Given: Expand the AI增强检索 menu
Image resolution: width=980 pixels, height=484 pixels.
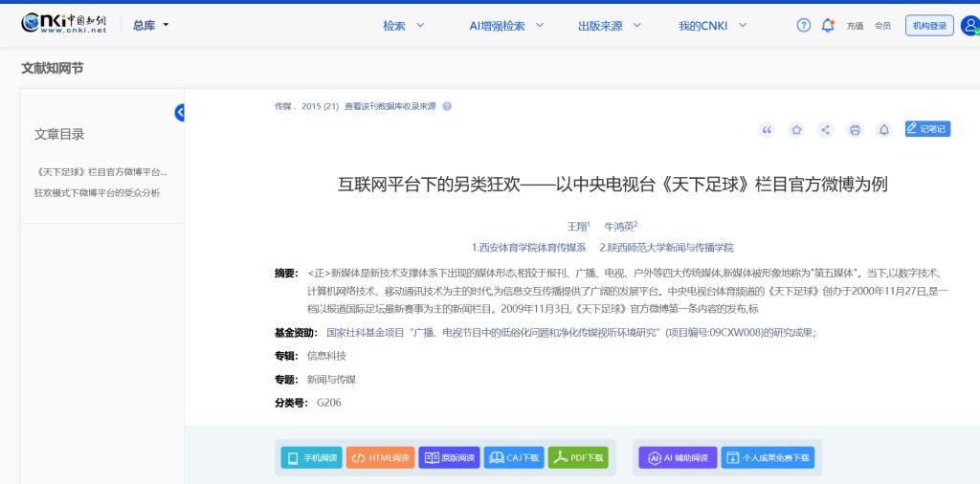Looking at the screenshot, I should click(506, 26).
